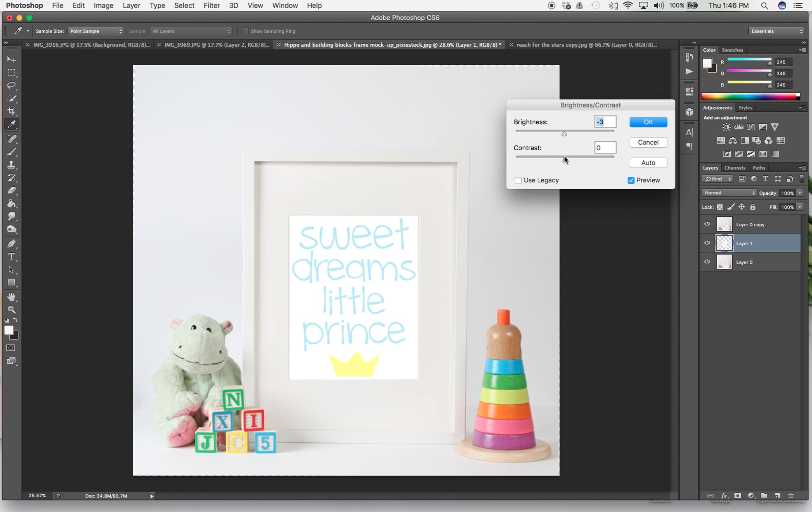Select the Horizontal Type tool
This screenshot has height=512, width=812.
click(12, 257)
